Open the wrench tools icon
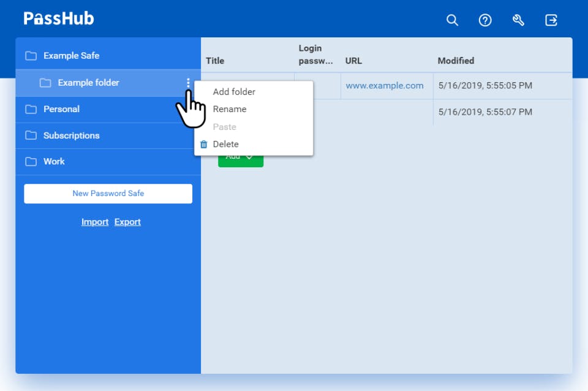 click(x=518, y=20)
